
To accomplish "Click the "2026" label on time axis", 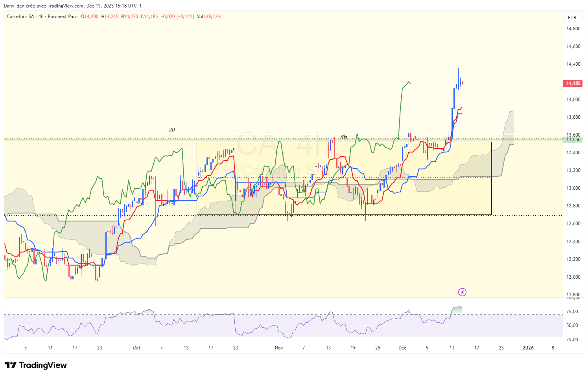I will point(528,348).
